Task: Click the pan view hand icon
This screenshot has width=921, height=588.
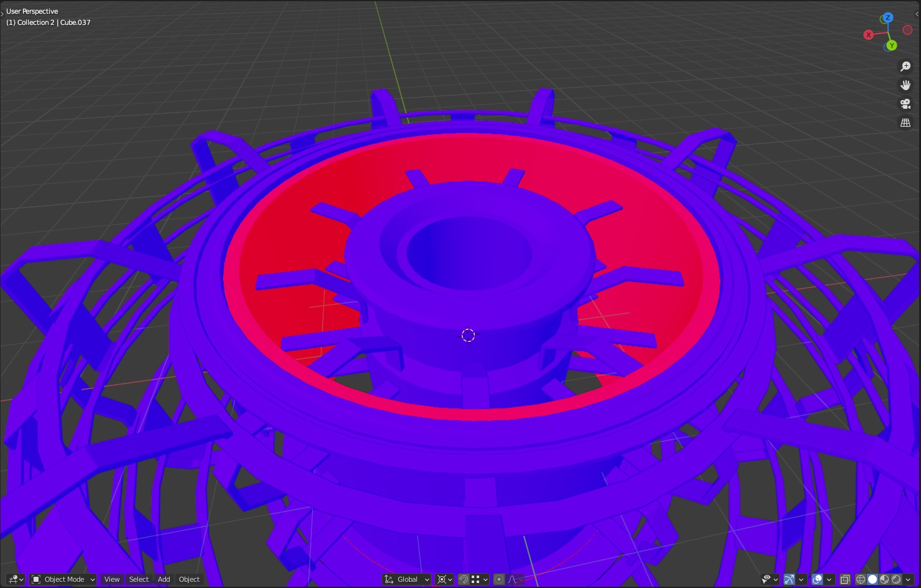Action: click(905, 85)
